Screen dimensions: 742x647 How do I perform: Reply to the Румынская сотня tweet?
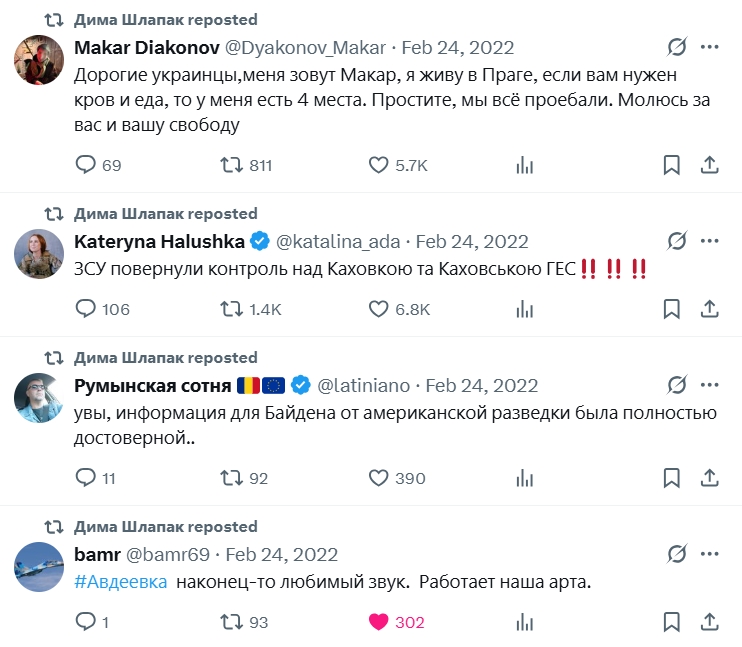coord(86,478)
